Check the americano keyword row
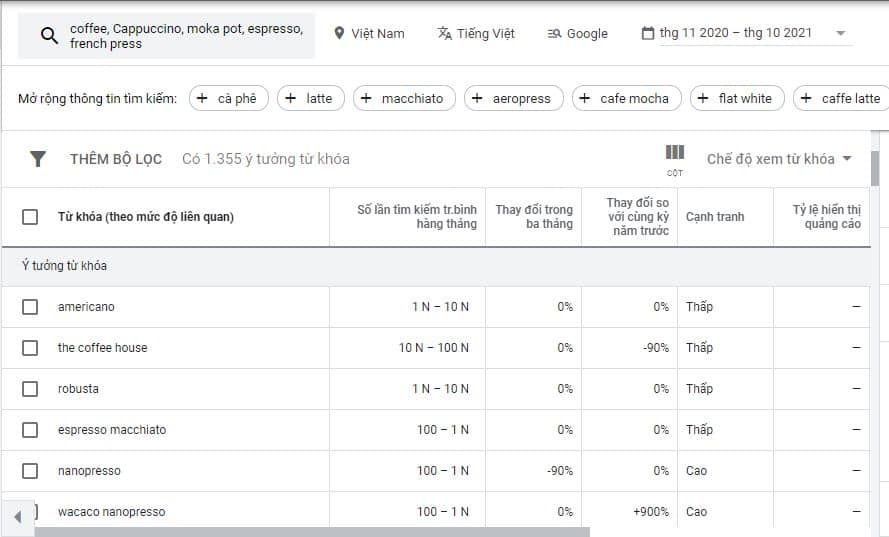889x537 pixels. click(30, 307)
